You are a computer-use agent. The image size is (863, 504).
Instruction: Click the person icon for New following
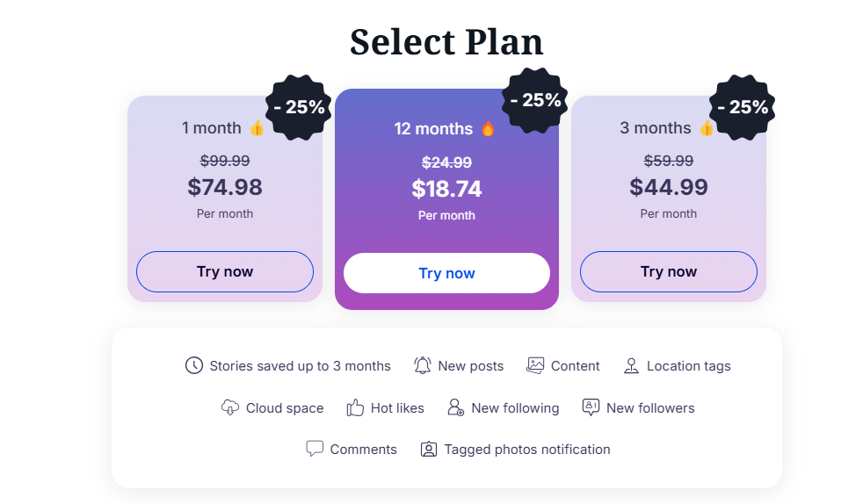[x=456, y=407]
